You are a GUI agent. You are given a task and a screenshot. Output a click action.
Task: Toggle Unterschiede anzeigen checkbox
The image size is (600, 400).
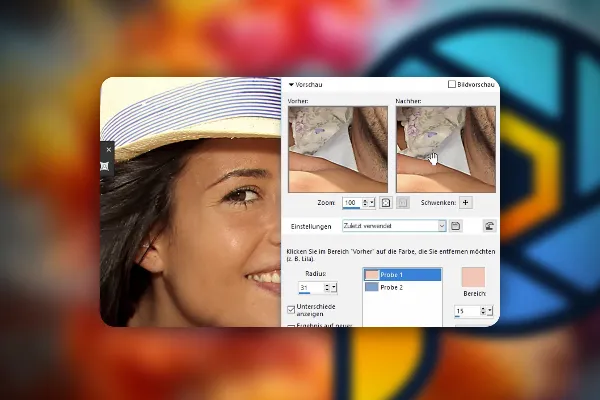(291, 309)
